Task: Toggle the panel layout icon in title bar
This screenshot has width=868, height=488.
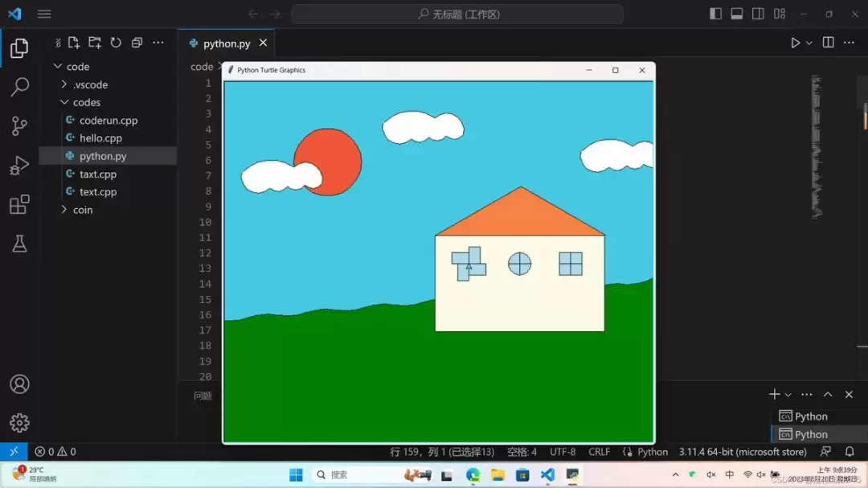Action: click(735, 13)
